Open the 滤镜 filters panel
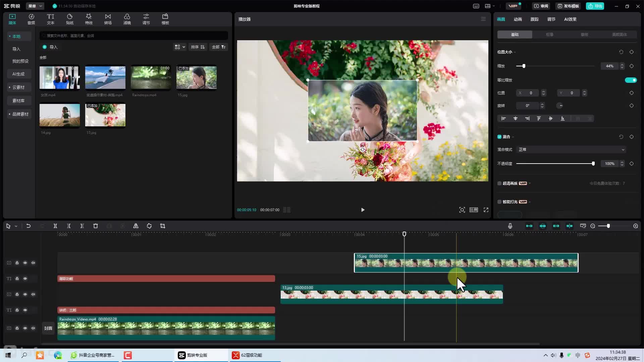This screenshot has height=362, width=644. 127,19
